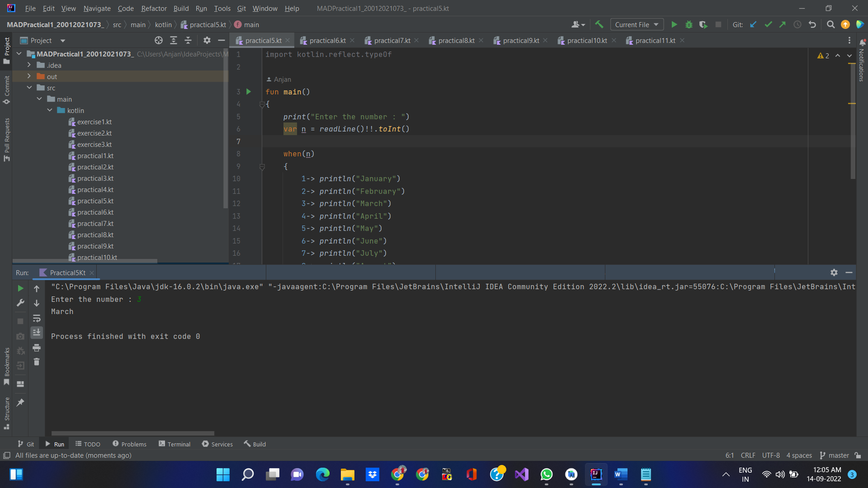
Task: Start debugging with the bug icon
Action: [x=689, y=24]
